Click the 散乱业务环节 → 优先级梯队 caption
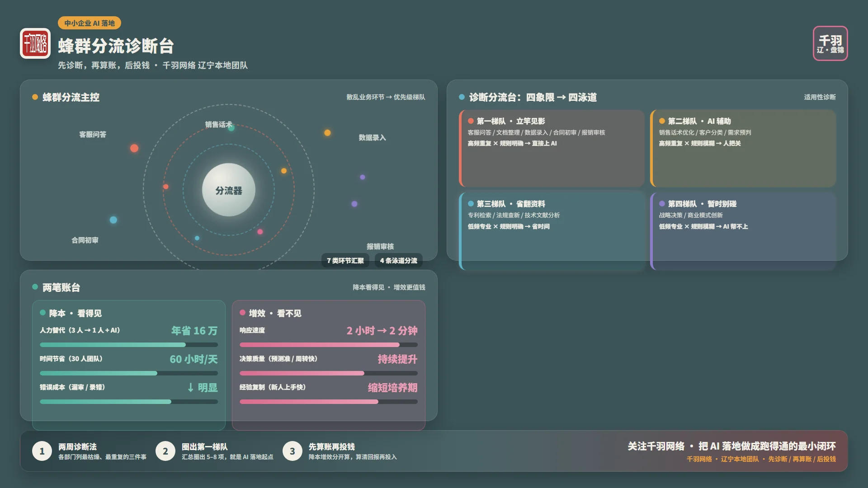 tap(386, 97)
